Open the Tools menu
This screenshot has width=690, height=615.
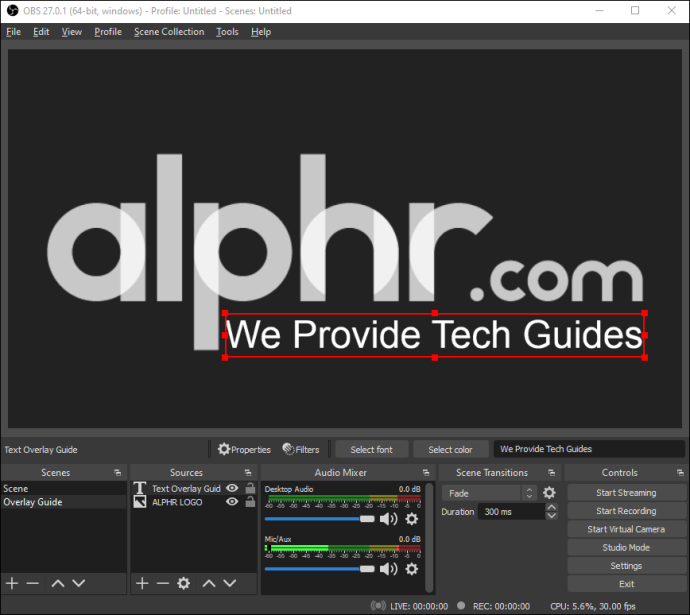click(x=227, y=32)
